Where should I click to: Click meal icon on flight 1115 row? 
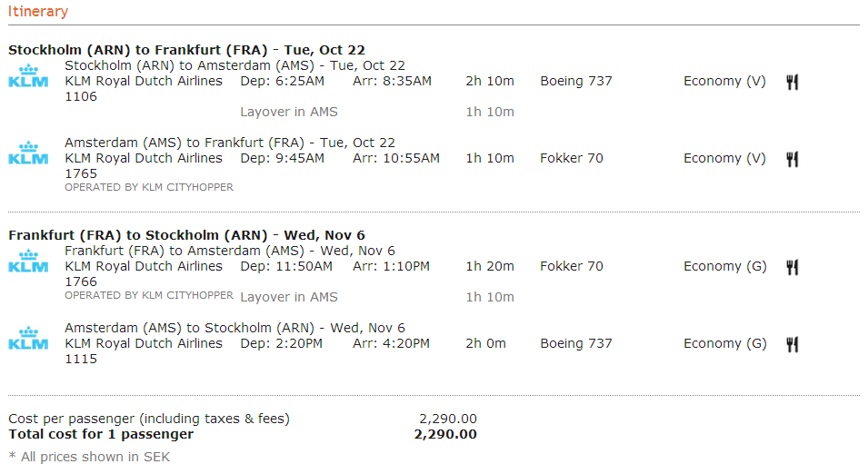coord(793,344)
